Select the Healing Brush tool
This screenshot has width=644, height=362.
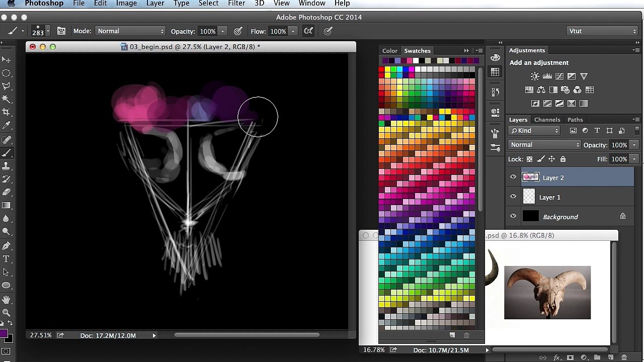[6, 139]
